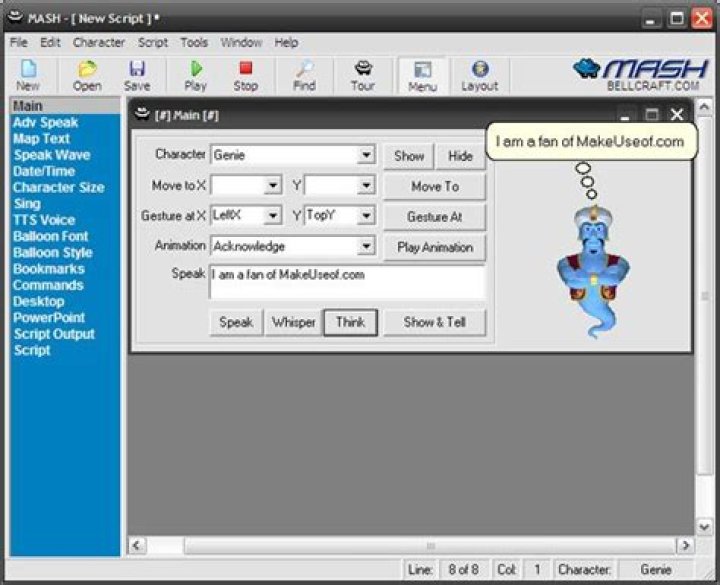Click the vertical scrollbar up arrow
This screenshot has height=585, width=720.
(x=704, y=107)
